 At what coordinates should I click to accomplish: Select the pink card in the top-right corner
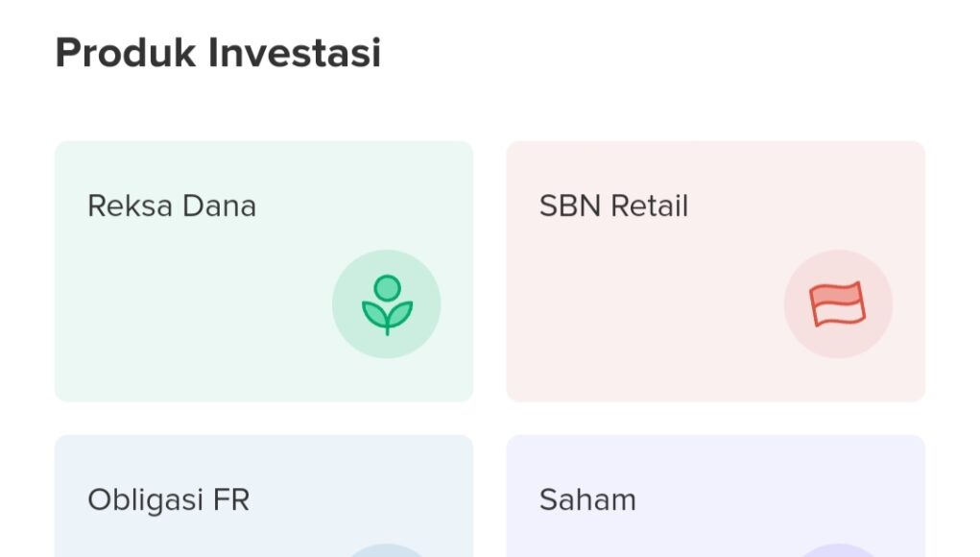tap(715, 271)
